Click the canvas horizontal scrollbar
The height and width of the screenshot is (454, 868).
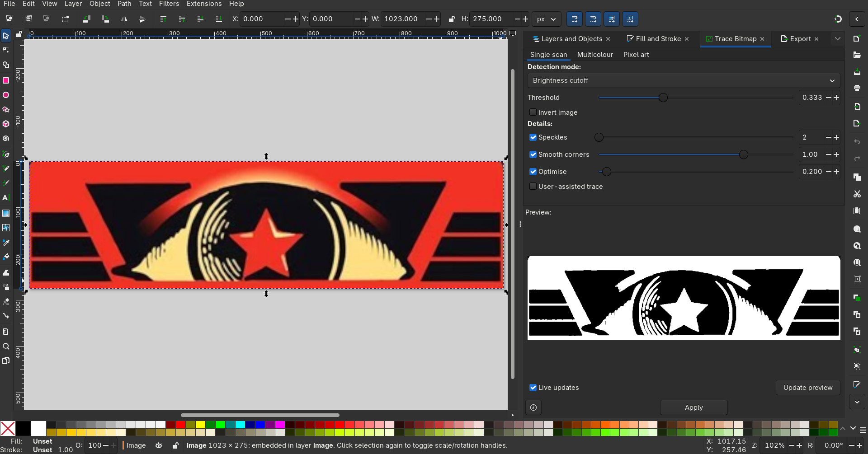[x=260, y=415]
